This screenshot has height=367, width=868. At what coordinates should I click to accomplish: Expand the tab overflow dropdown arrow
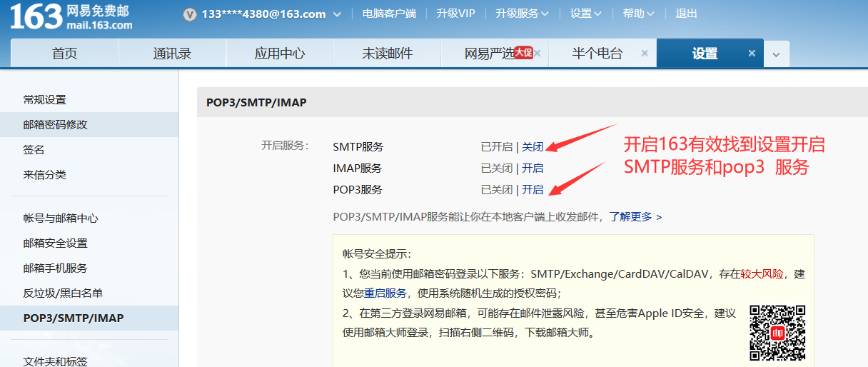tap(777, 54)
